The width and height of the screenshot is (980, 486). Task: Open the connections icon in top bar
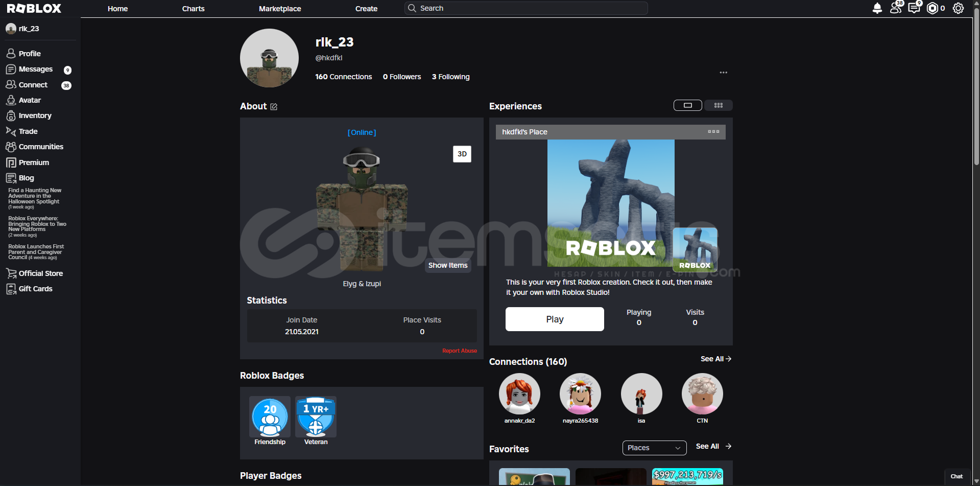click(895, 8)
